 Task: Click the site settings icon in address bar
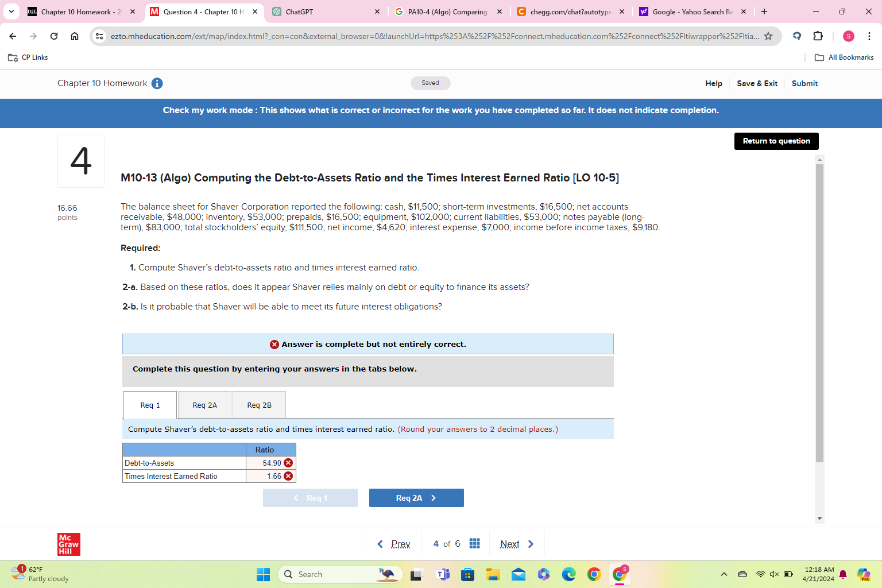coord(100,36)
